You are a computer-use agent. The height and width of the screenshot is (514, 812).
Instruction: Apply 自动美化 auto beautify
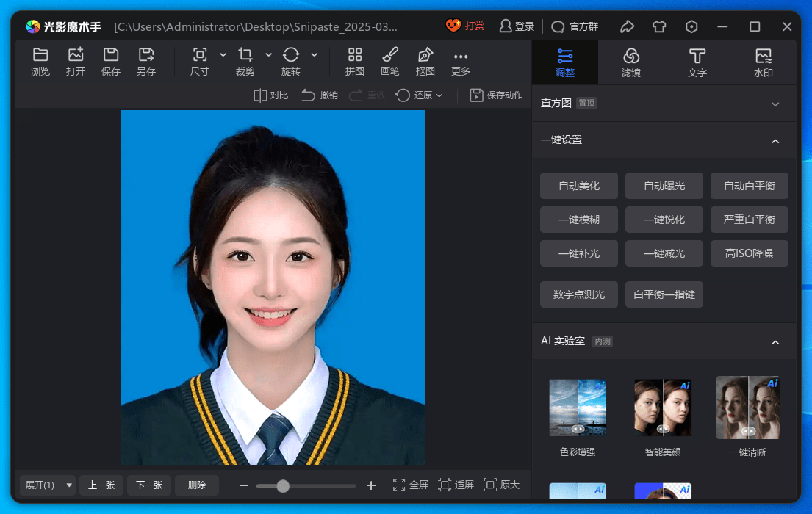point(578,186)
